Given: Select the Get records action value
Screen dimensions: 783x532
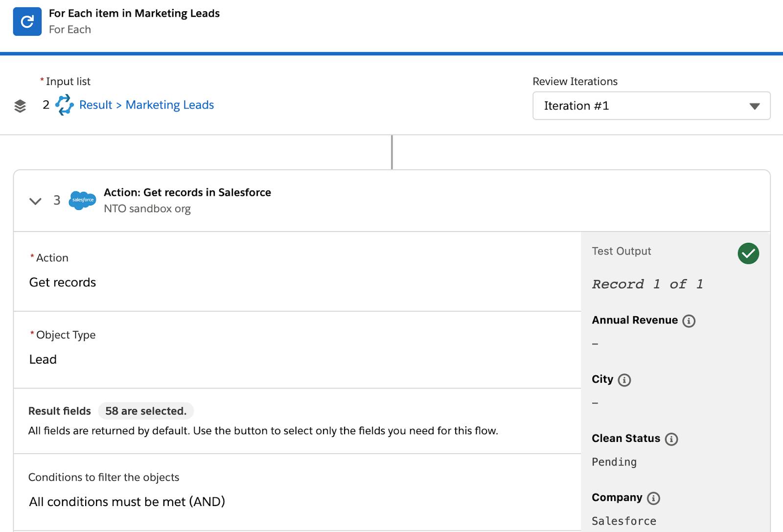Looking at the screenshot, I should tap(63, 282).
